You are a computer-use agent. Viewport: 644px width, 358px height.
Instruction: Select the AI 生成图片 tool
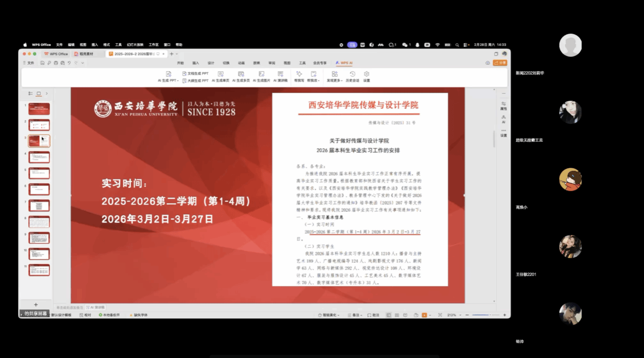coord(261,74)
